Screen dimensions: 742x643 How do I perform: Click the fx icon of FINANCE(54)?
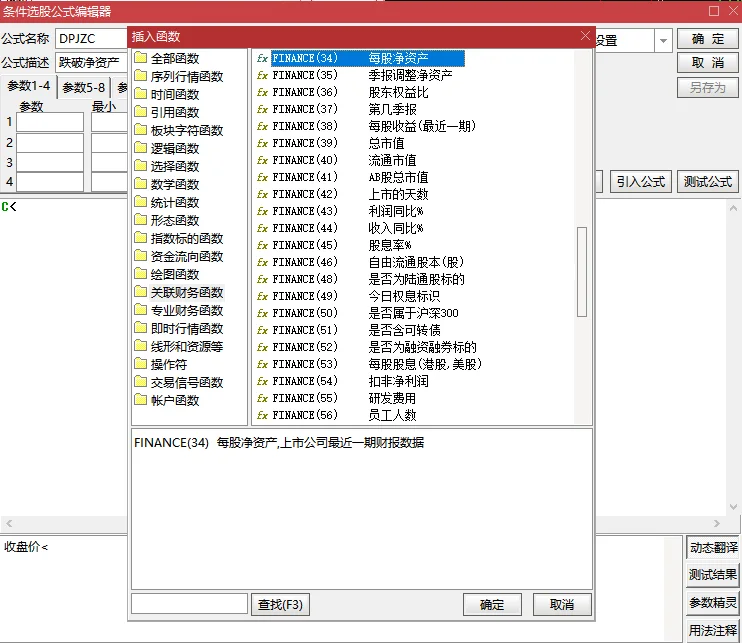[x=263, y=381]
